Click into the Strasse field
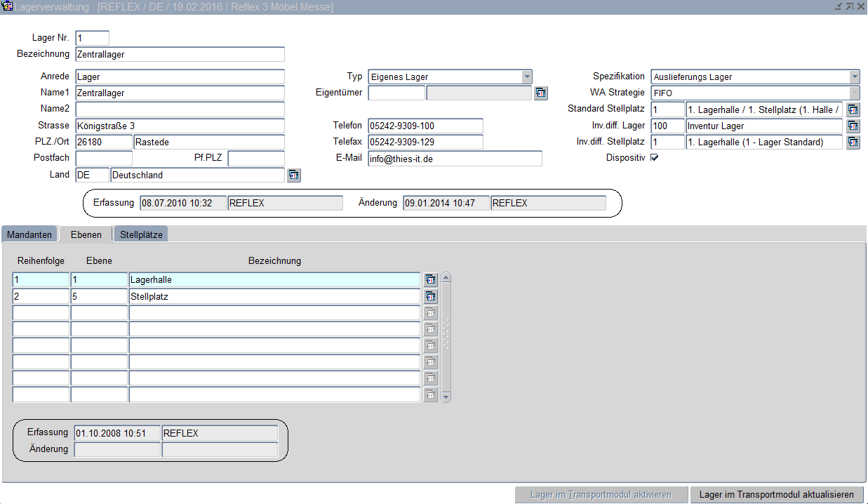This screenshot has height=504, width=868. (180, 126)
